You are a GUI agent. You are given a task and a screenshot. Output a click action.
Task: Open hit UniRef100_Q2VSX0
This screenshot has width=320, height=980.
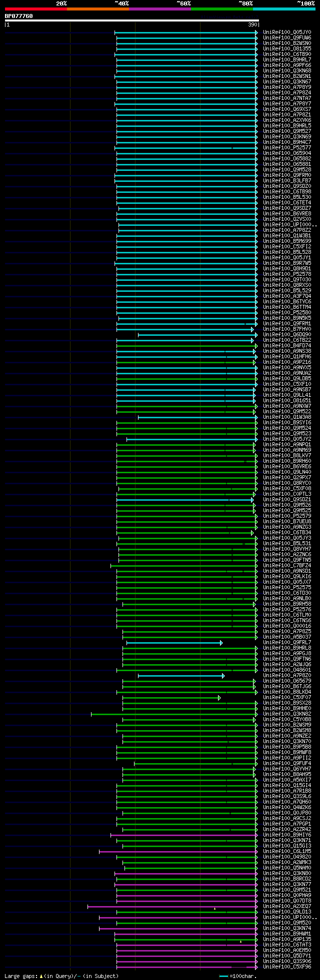(287, 219)
